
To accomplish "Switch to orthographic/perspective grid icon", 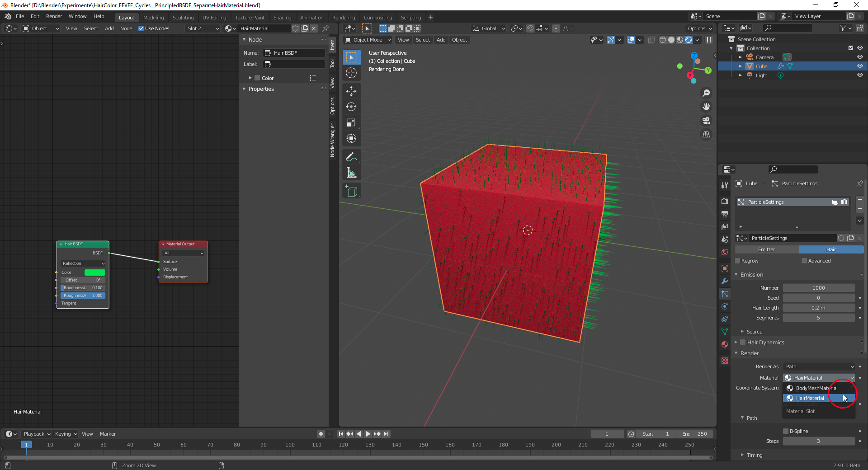I will click(706, 135).
